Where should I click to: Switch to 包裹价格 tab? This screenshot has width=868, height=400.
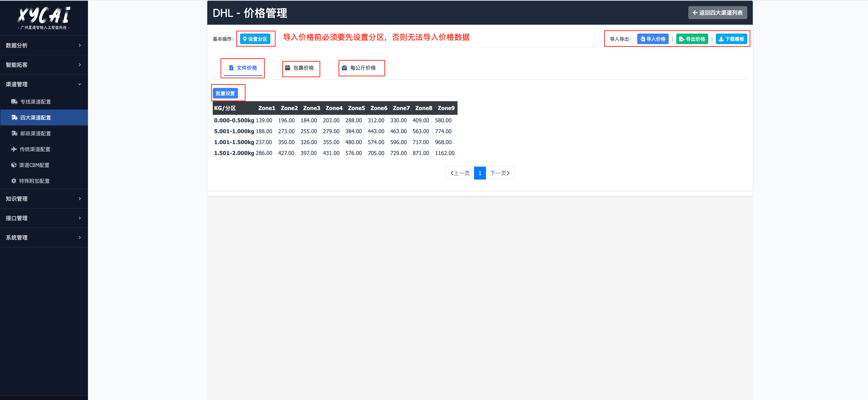tap(300, 68)
